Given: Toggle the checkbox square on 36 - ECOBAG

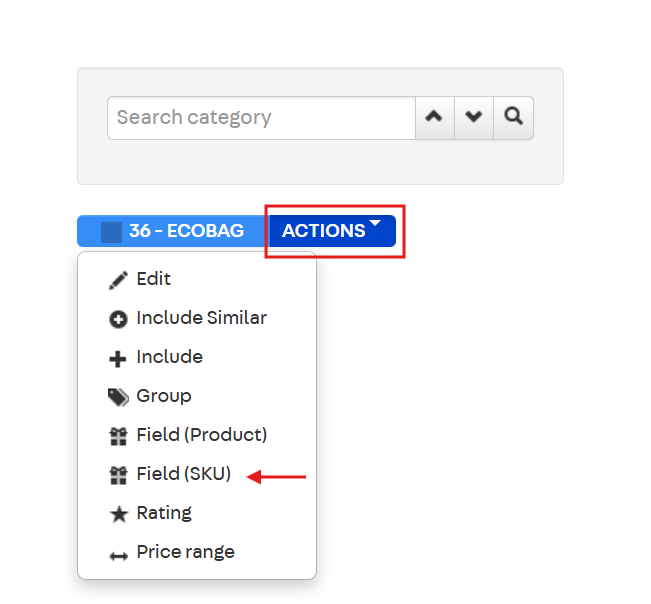Looking at the screenshot, I should click(x=112, y=231).
